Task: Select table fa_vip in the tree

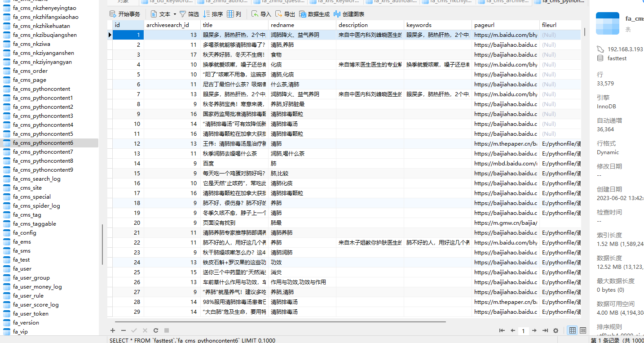Action: point(20,332)
